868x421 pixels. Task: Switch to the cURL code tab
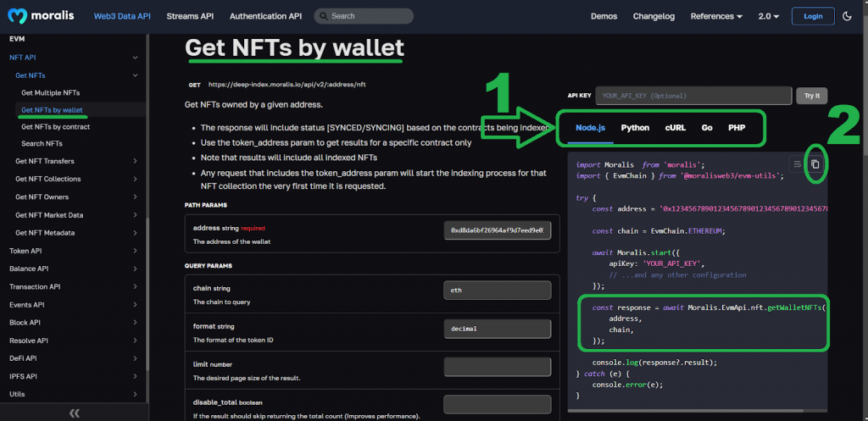(x=676, y=128)
